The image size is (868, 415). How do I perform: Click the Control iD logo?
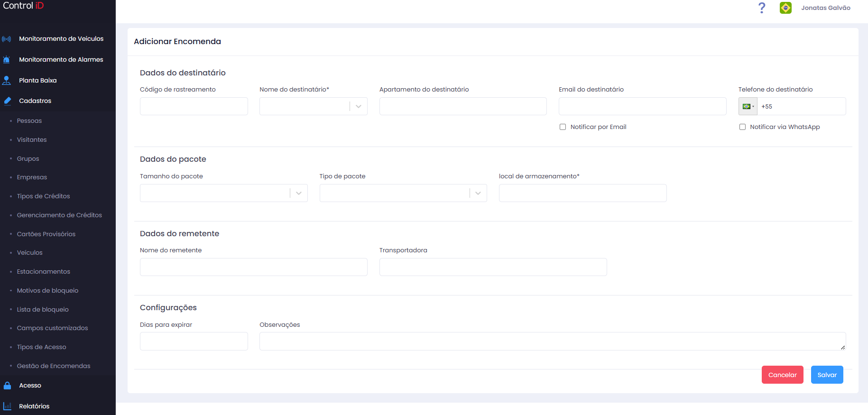(x=23, y=6)
